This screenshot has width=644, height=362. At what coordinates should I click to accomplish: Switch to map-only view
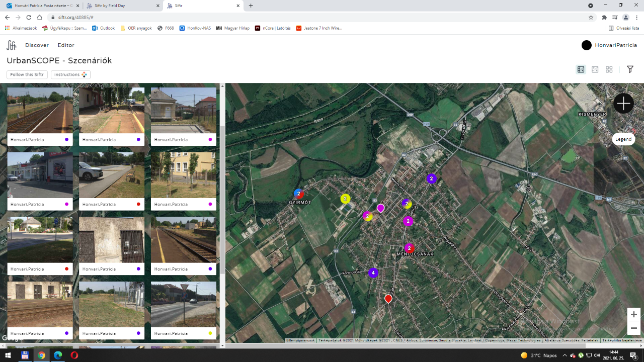click(595, 69)
